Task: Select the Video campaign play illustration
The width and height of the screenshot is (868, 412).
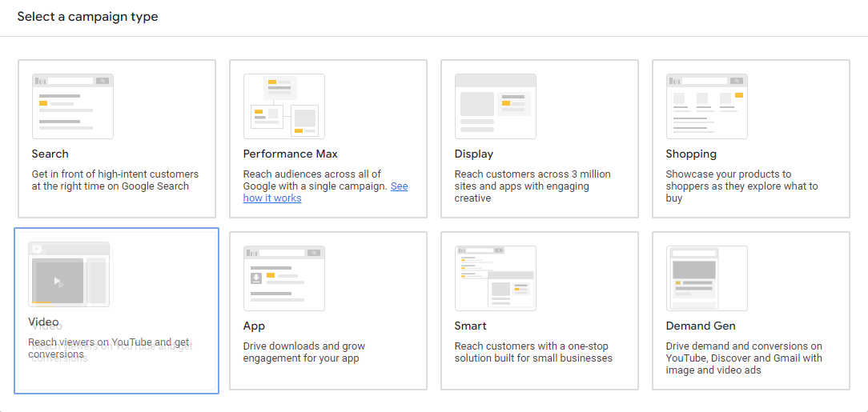Action: (x=69, y=274)
